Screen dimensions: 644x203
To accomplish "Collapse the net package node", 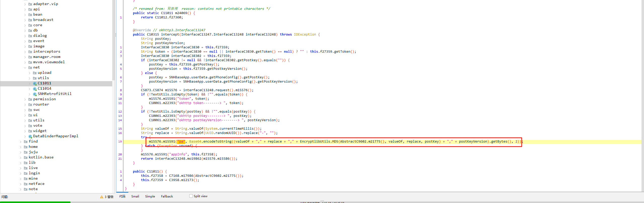I will pyautogui.click(x=25, y=67).
